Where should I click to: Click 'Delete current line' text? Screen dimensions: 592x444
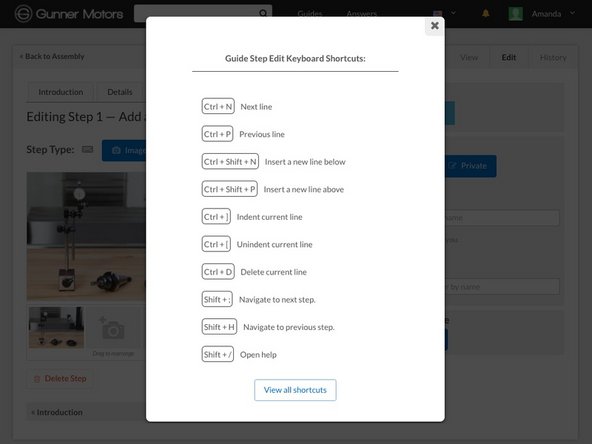274,272
